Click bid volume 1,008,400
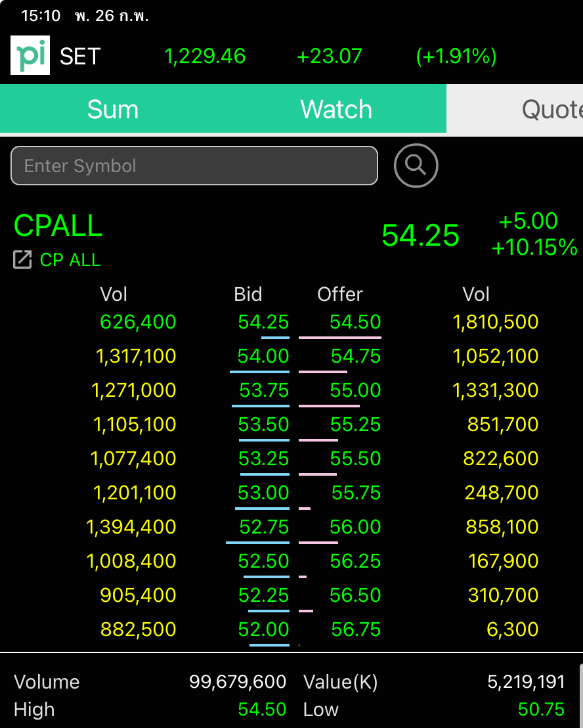This screenshot has width=583, height=728. [131, 561]
